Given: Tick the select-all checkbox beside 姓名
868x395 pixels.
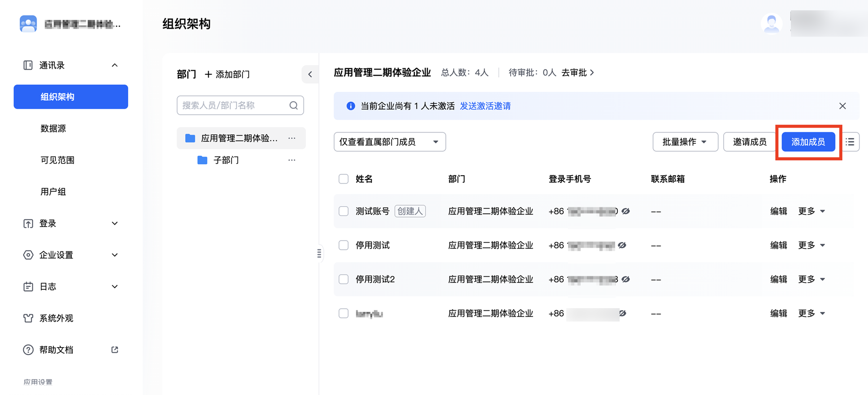Looking at the screenshot, I should pyautogui.click(x=343, y=179).
